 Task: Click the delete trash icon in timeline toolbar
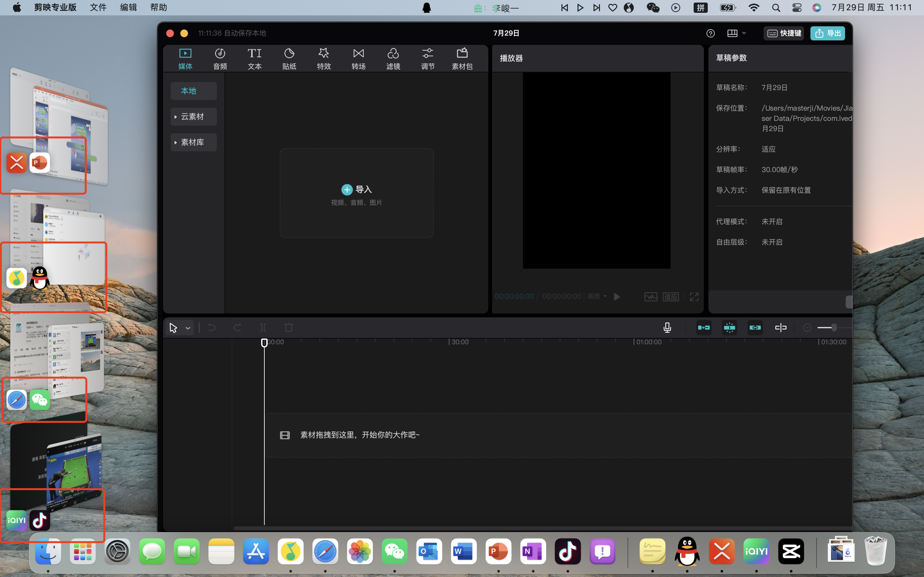point(289,327)
